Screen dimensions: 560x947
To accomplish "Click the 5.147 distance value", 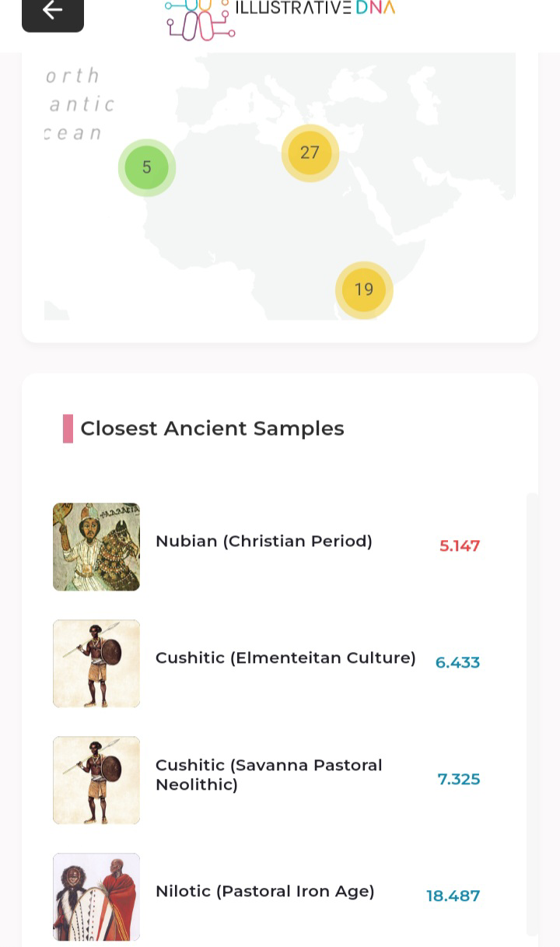I will tap(460, 545).
